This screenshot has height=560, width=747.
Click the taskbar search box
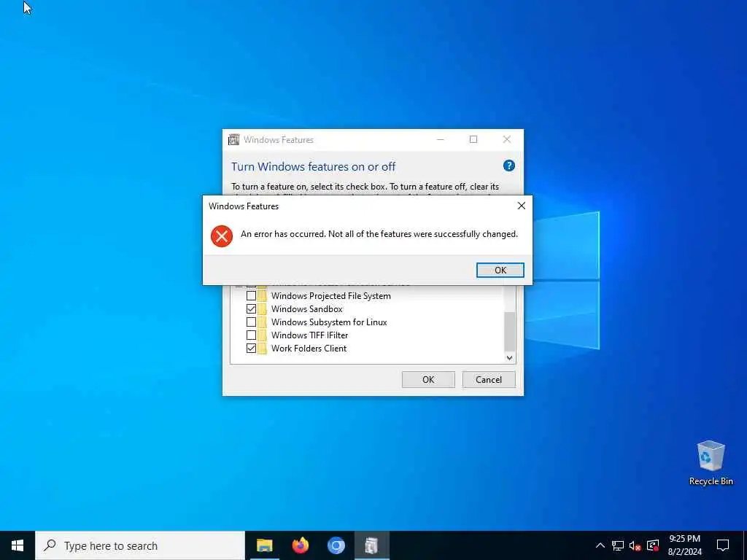point(140,545)
